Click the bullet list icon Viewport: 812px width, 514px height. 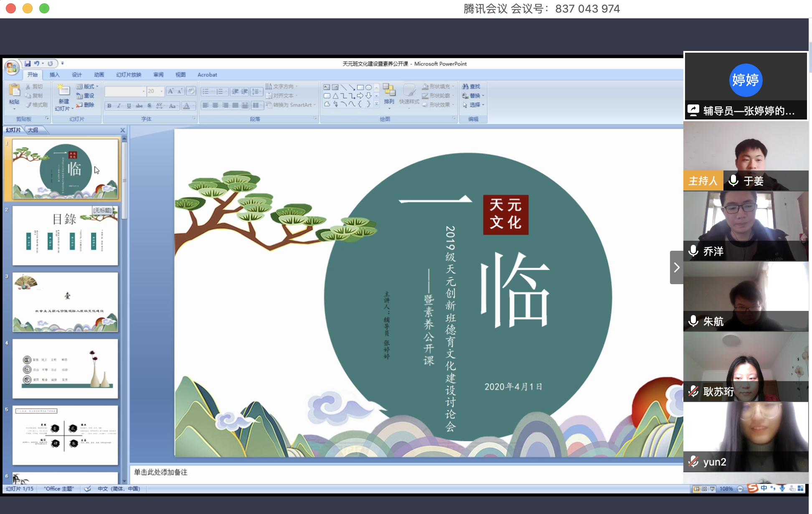[206, 92]
